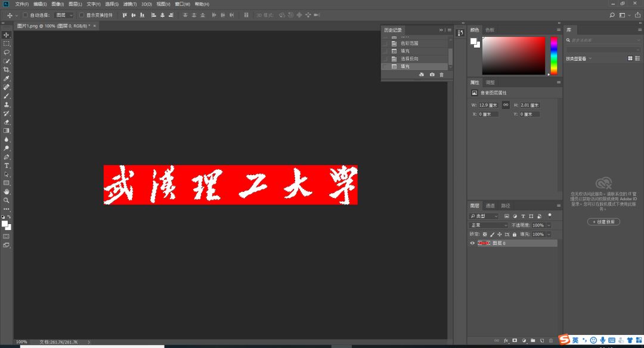Switch library to grid view

pyautogui.click(x=630, y=58)
